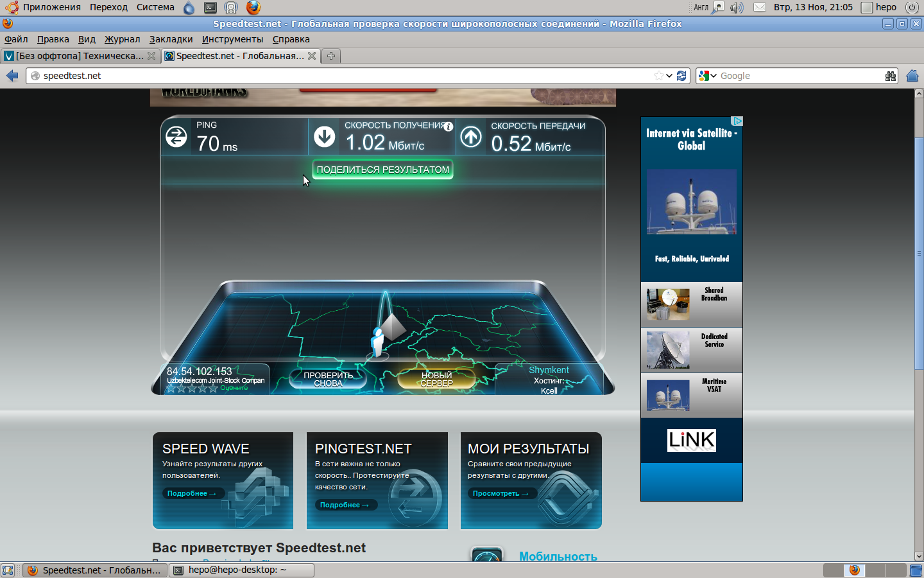Screen dimensions: 924x578
Task: Click the back arrow navigation button
Action: tap(12, 76)
